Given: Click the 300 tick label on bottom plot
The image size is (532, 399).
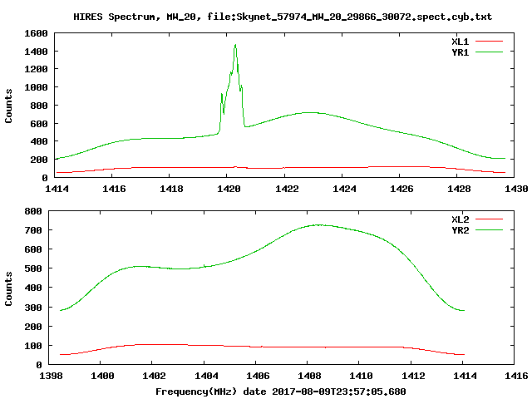Looking at the screenshot, I should coord(33,308).
